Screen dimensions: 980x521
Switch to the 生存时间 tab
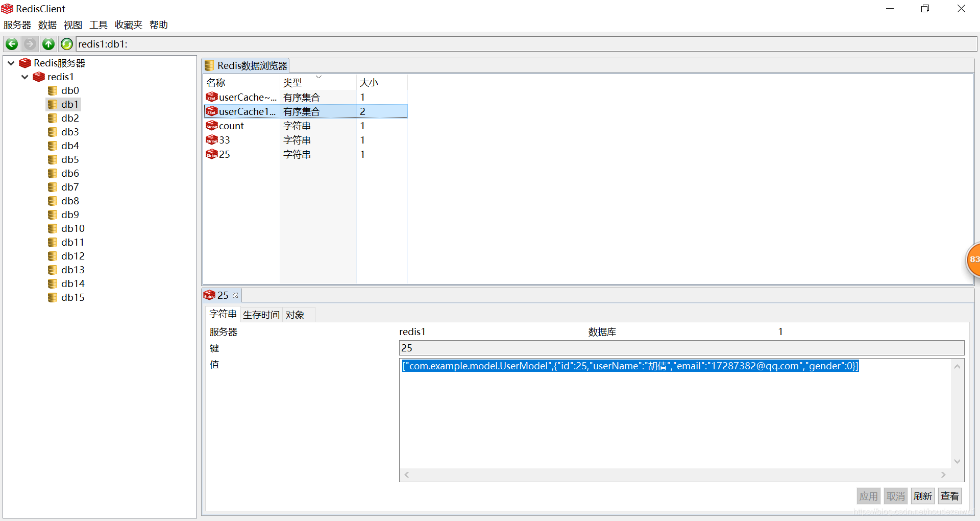(261, 315)
